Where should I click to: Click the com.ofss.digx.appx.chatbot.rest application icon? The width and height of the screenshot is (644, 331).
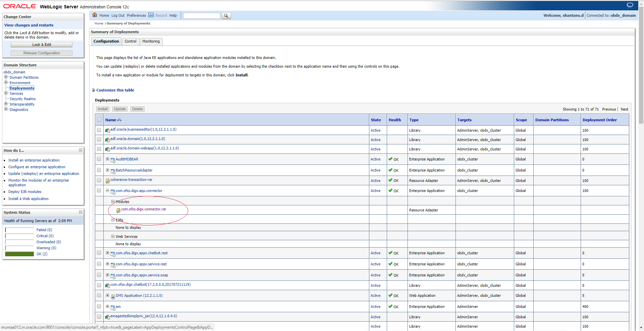coord(113,254)
